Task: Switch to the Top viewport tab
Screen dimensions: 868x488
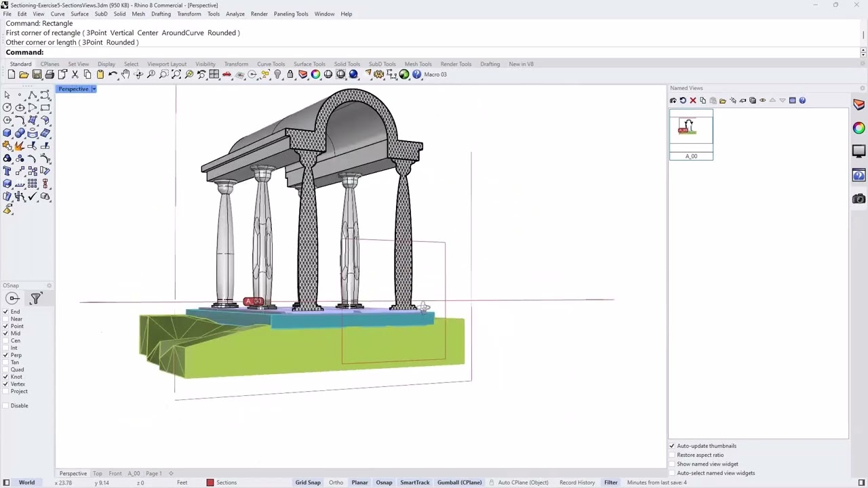Action: [98, 474]
